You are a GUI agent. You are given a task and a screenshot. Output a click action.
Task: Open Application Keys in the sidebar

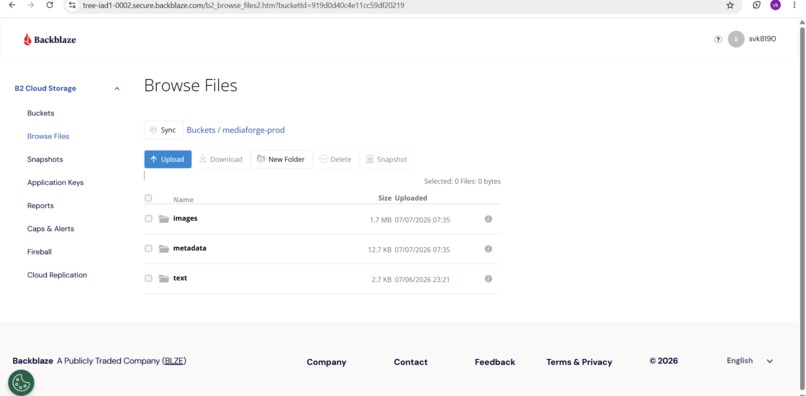click(x=56, y=183)
